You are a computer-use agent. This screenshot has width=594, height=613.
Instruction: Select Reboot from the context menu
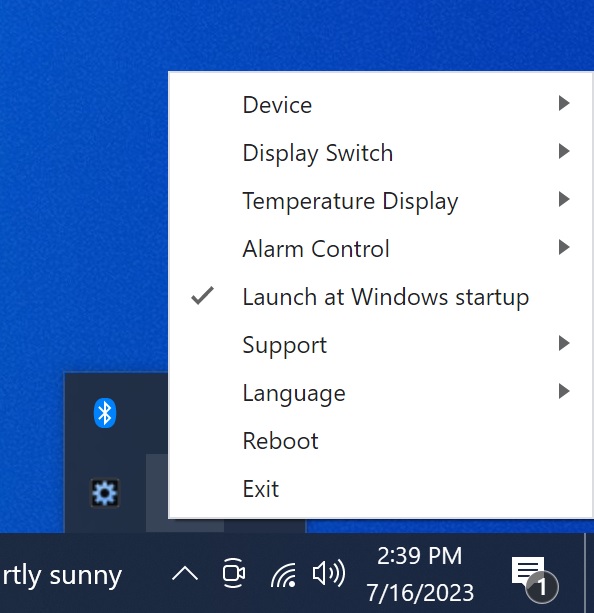[x=380, y=441]
